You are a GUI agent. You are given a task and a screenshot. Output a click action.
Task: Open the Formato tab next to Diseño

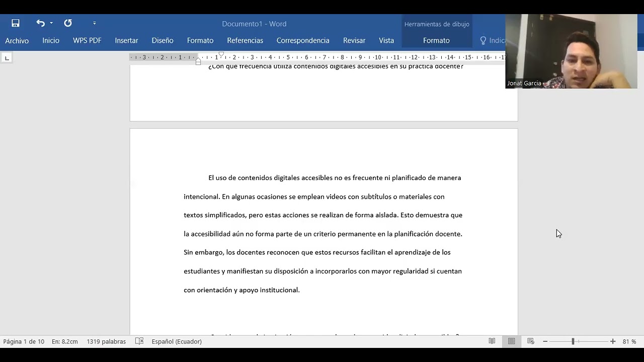(200, 40)
